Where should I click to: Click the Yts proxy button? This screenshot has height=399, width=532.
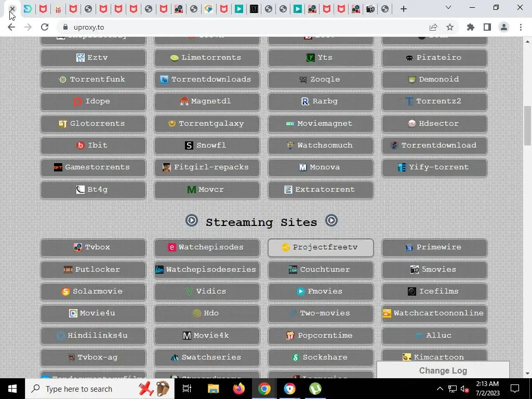[321, 57]
